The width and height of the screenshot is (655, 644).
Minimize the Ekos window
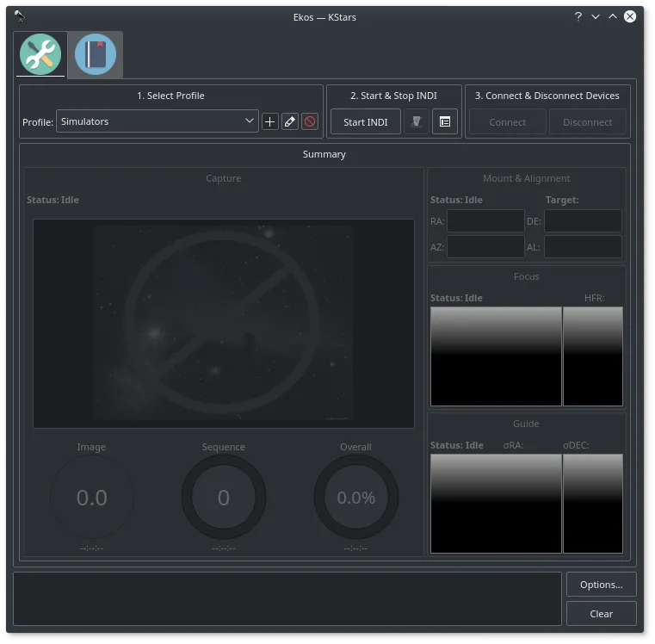(x=596, y=16)
